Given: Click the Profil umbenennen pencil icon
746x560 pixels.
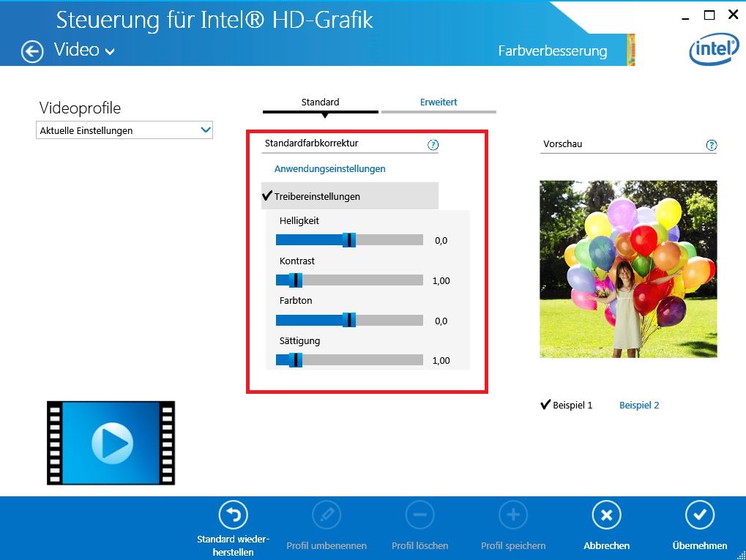Looking at the screenshot, I should click(327, 515).
